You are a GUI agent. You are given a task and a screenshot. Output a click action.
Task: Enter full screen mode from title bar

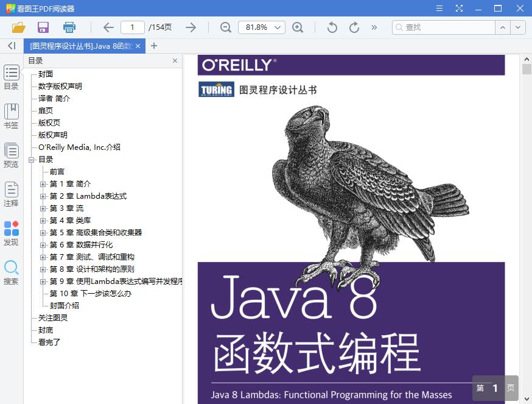(459, 8)
